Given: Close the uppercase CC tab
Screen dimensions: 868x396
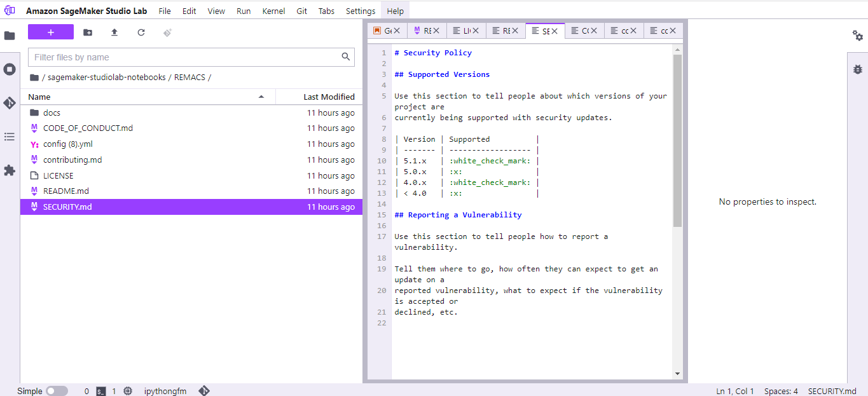Looking at the screenshot, I should 594,31.
